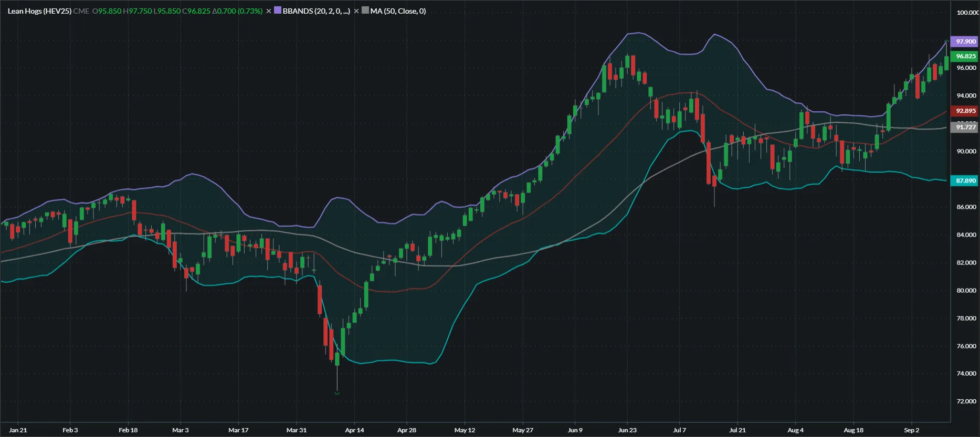Click the low marker arc below the April candle
This screenshot has height=437, width=980.
(337, 392)
